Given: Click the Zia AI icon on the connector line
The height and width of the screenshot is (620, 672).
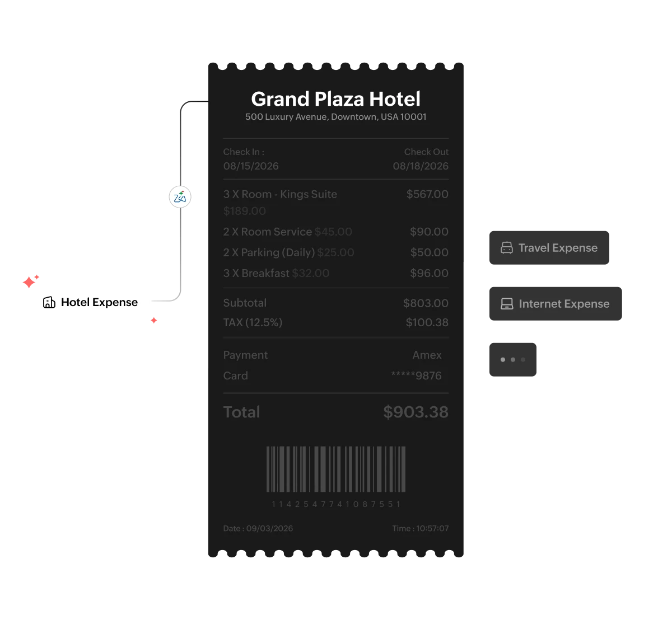Looking at the screenshot, I should 180,197.
